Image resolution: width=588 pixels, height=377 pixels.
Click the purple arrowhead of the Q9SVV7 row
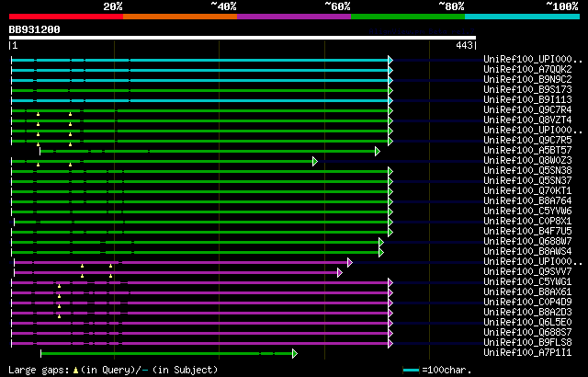(340, 273)
